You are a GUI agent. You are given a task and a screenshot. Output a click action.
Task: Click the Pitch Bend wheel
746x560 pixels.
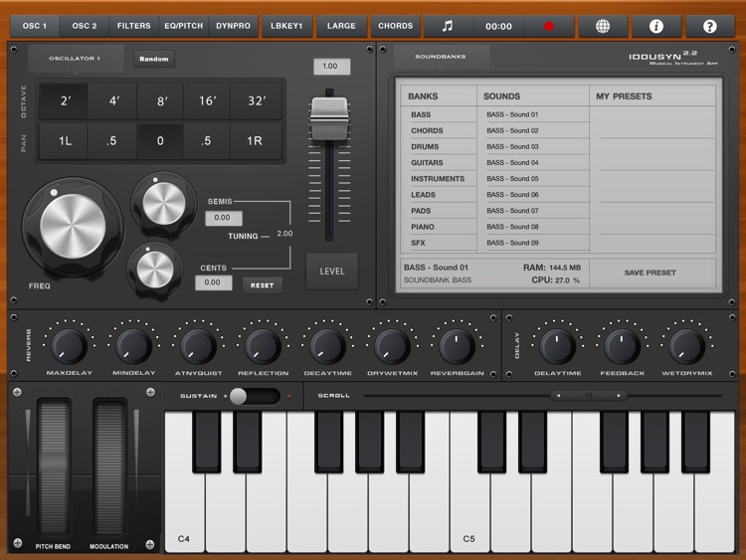coord(54,468)
